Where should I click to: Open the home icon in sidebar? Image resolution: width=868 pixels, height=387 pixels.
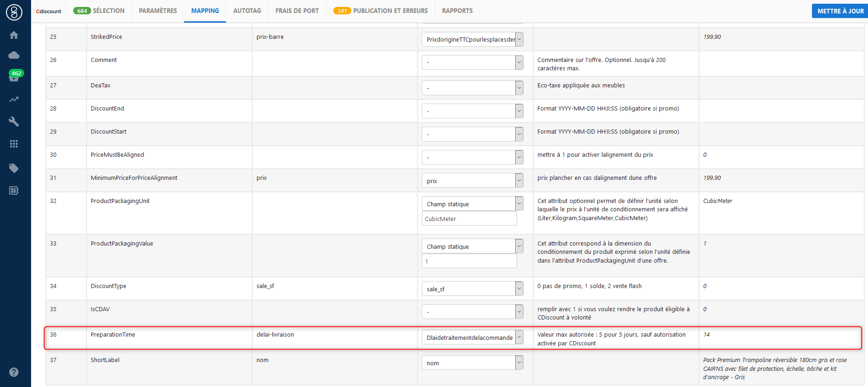point(14,35)
